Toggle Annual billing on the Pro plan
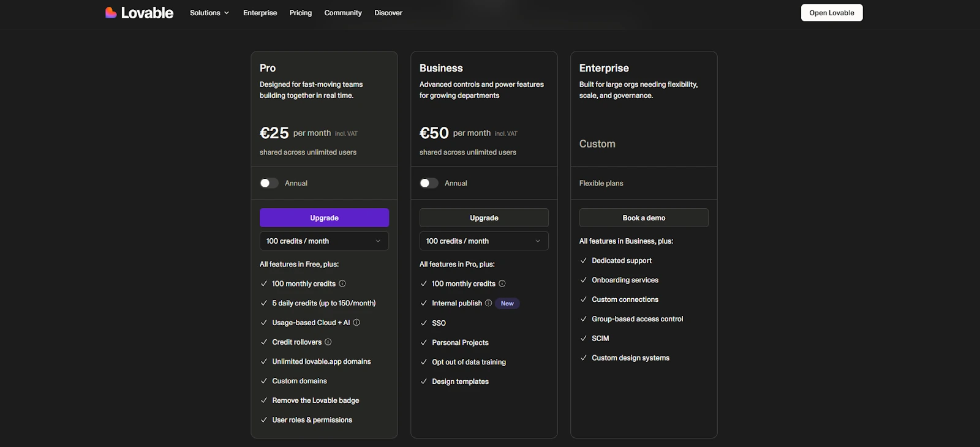 click(x=269, y=183)
